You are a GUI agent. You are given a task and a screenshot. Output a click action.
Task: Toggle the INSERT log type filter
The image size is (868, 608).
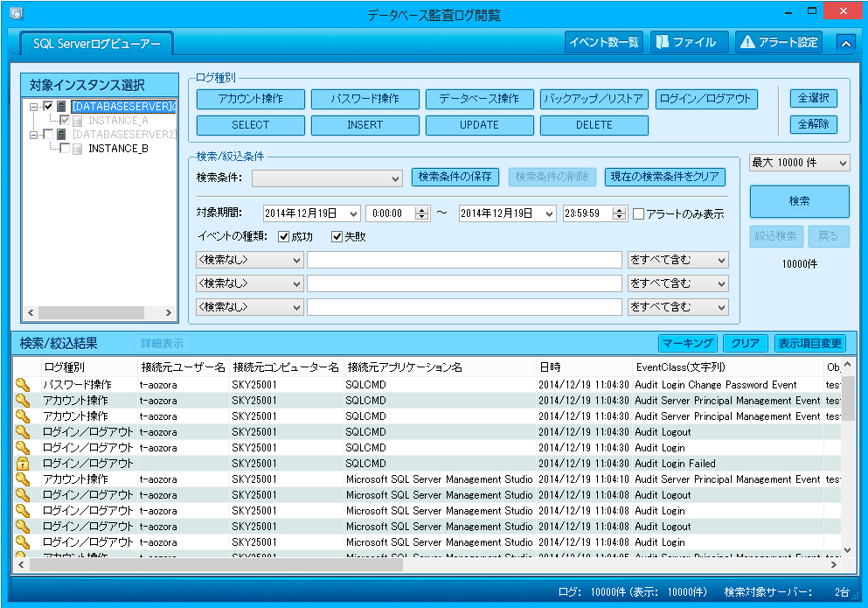pos(365,125)
